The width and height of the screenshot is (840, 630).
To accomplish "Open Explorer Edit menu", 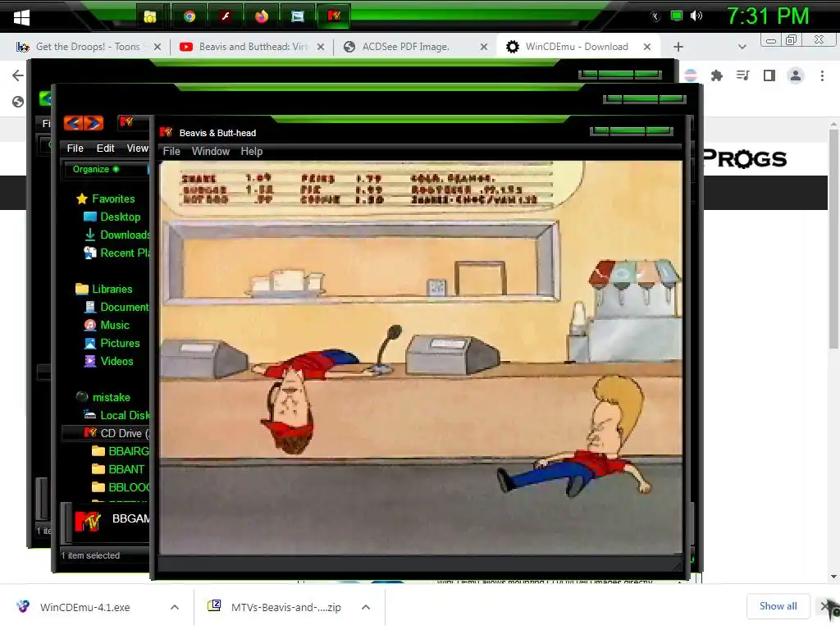I will [105, 148].
